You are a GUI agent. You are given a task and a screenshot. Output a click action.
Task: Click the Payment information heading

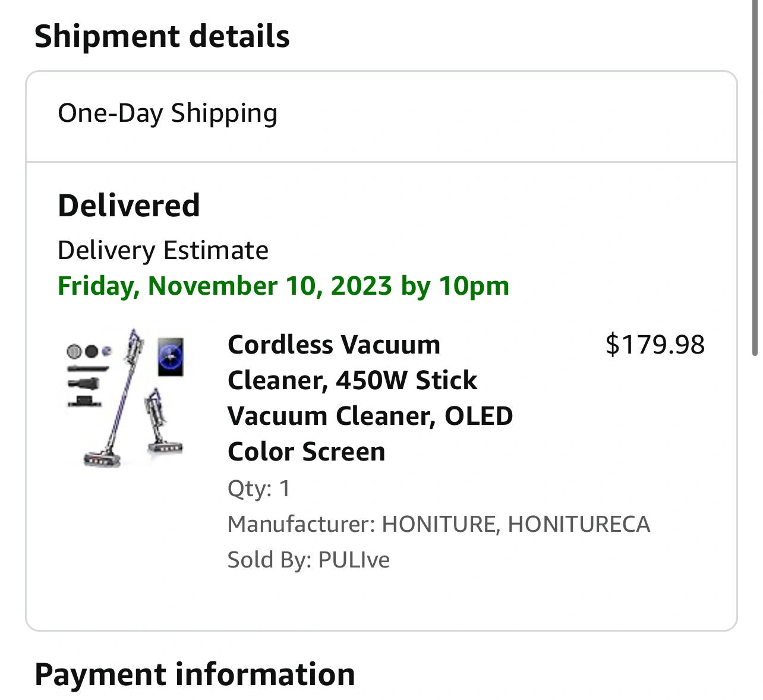tap(195, 674)
